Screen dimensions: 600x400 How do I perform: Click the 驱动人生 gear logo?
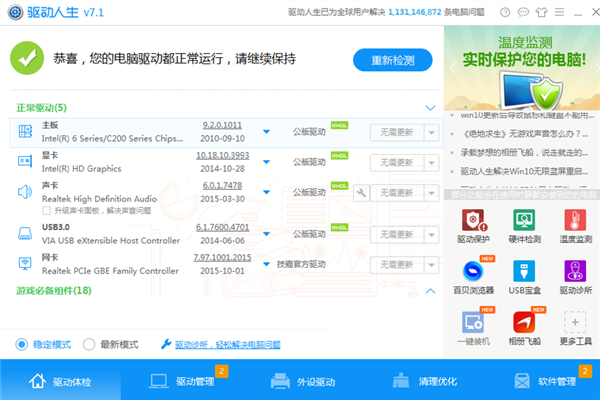pos(15,12)
